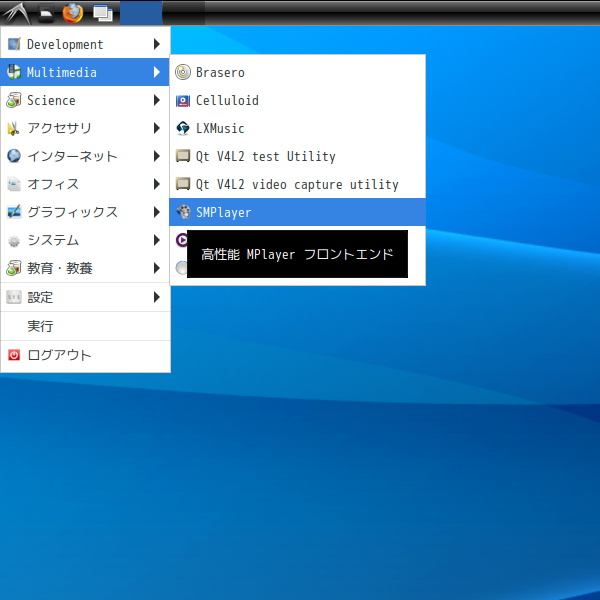Expand the Development submenu arrow
The image size is (600, 600).
point(157,44)
